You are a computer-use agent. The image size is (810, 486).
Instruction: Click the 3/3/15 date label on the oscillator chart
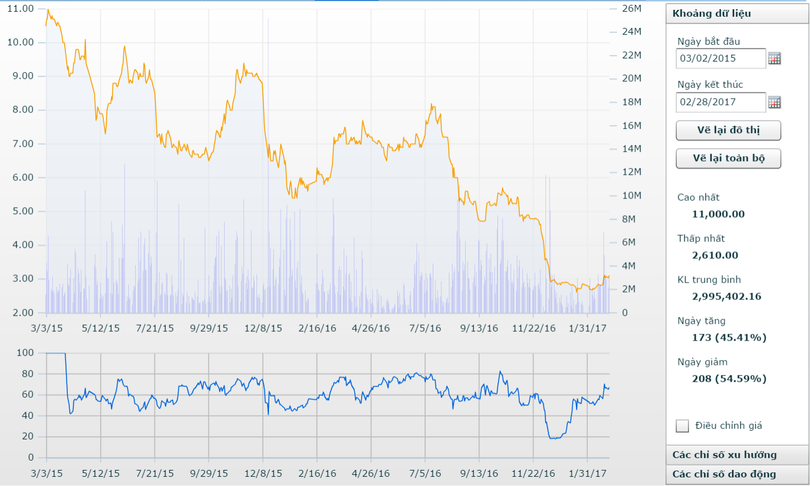47,472
